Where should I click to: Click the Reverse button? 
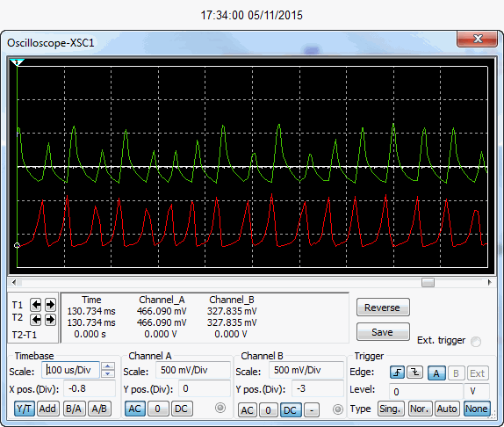[383, 308]
